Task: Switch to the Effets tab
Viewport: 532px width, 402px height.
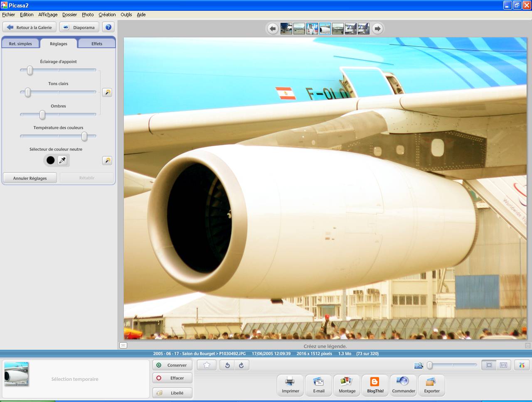Action: [x=97, y=44]
